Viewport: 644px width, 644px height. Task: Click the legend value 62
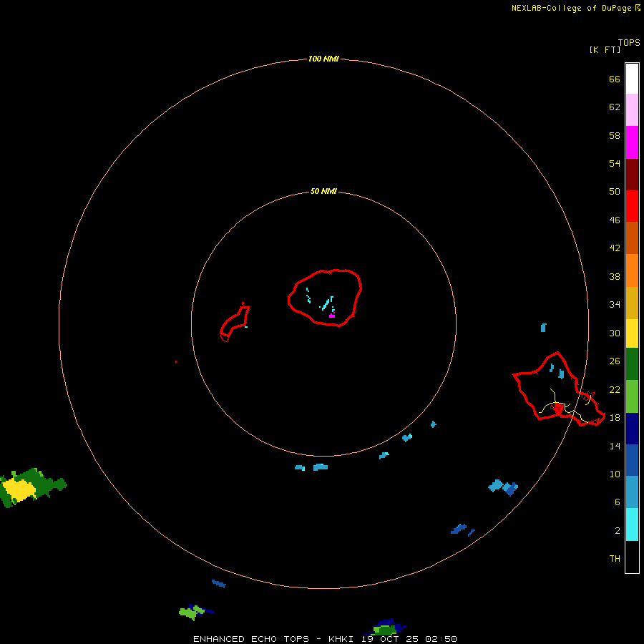click(615, 107)
